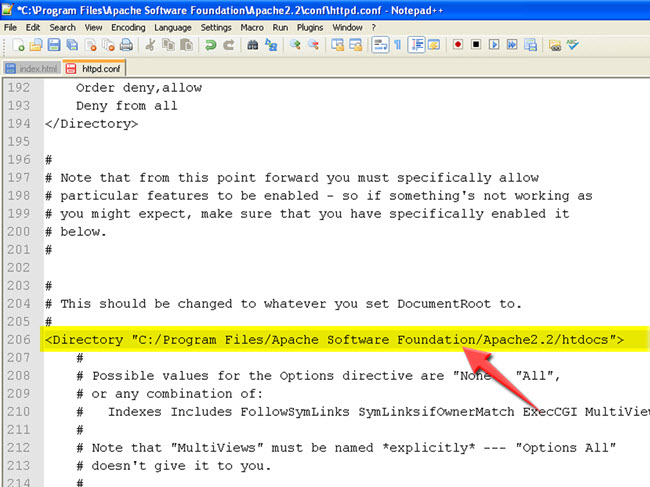
Task: Click the '# Note that from this point' line
Action: tap(292, 178)
